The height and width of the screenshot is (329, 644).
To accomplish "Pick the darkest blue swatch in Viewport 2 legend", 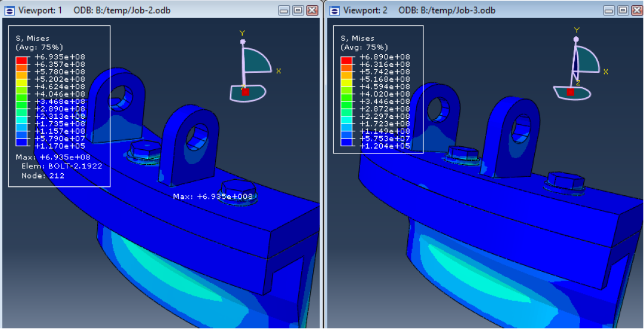I will (x=346, y=142).
